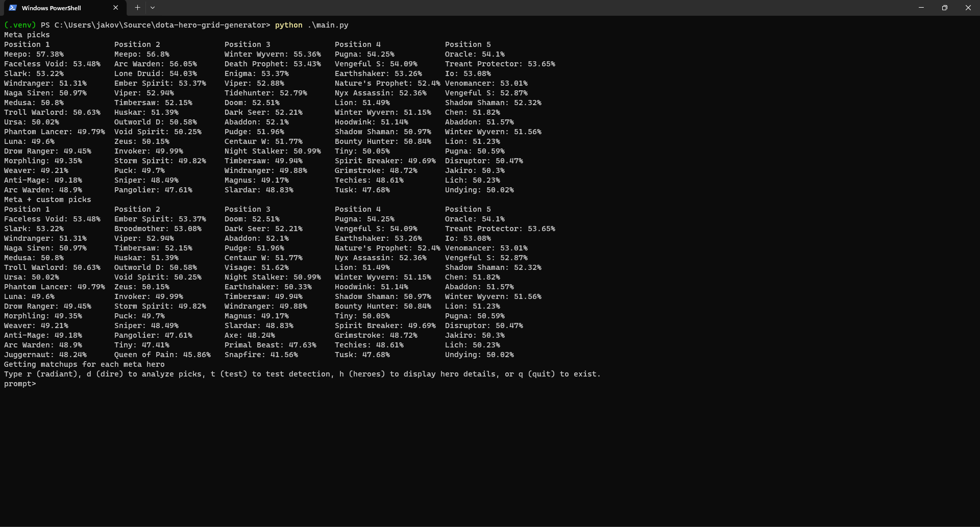Click 'Tidehunter: 52.79%' entry
Image resolution: width=980 pixels, height=527 pixels.
(x=266, y=93)
